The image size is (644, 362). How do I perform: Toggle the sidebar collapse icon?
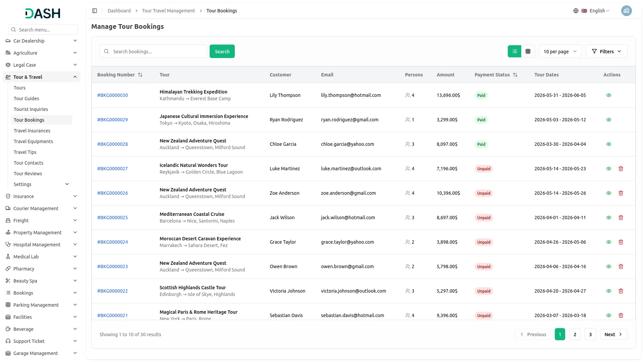point(95,11)
